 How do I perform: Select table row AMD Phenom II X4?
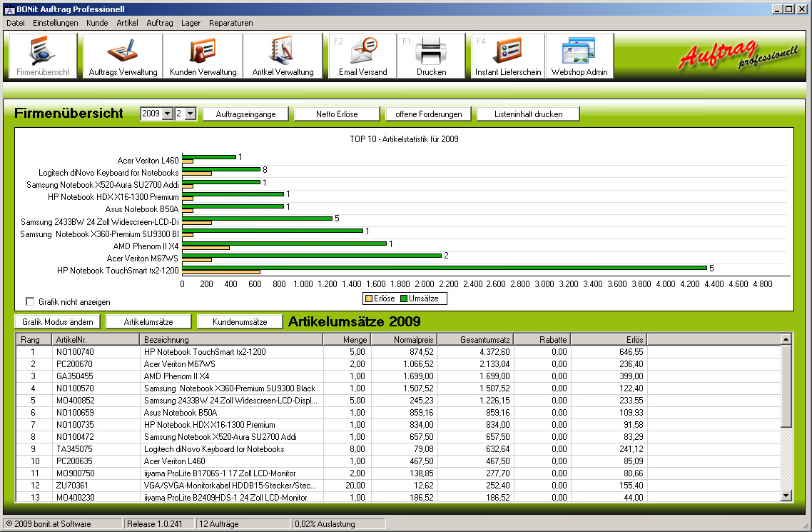pos(398,376)
